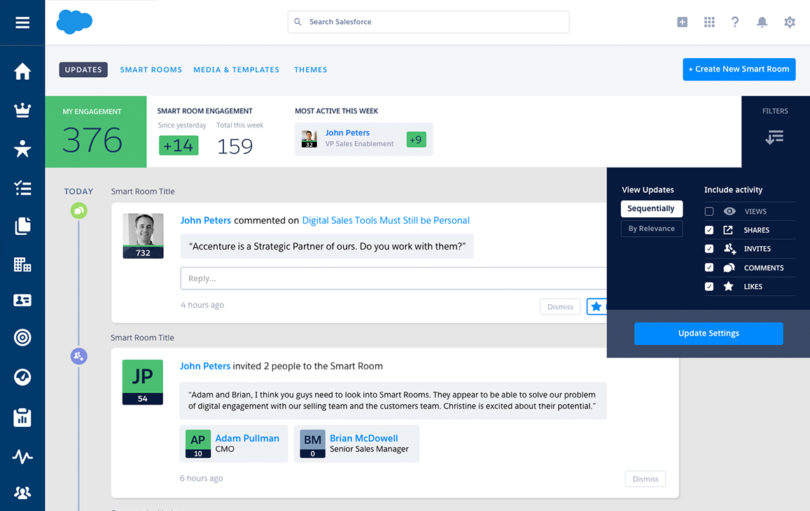
Task: Open the star favorites sidebar icon
Action: point(22,149)
